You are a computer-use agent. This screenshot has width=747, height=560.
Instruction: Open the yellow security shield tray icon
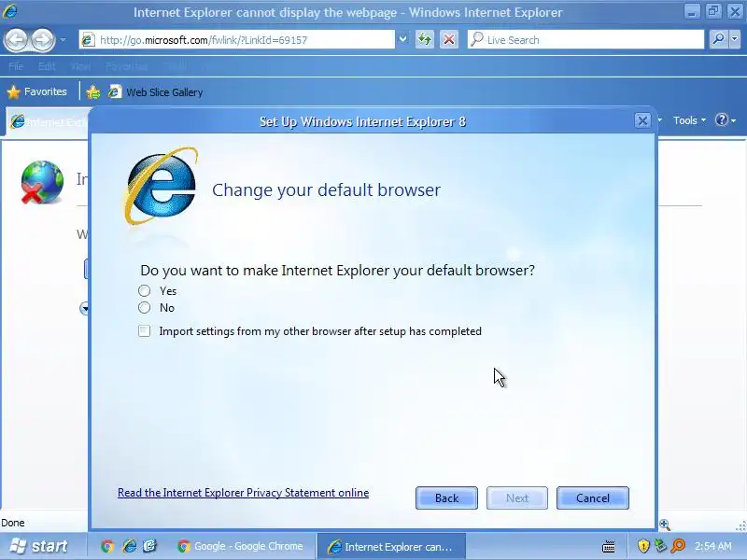click(643, 546)
